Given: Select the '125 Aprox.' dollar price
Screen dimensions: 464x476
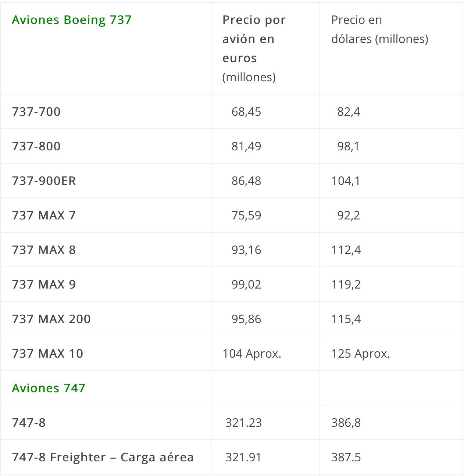Looking at the screenshot, I should [361, 354].
